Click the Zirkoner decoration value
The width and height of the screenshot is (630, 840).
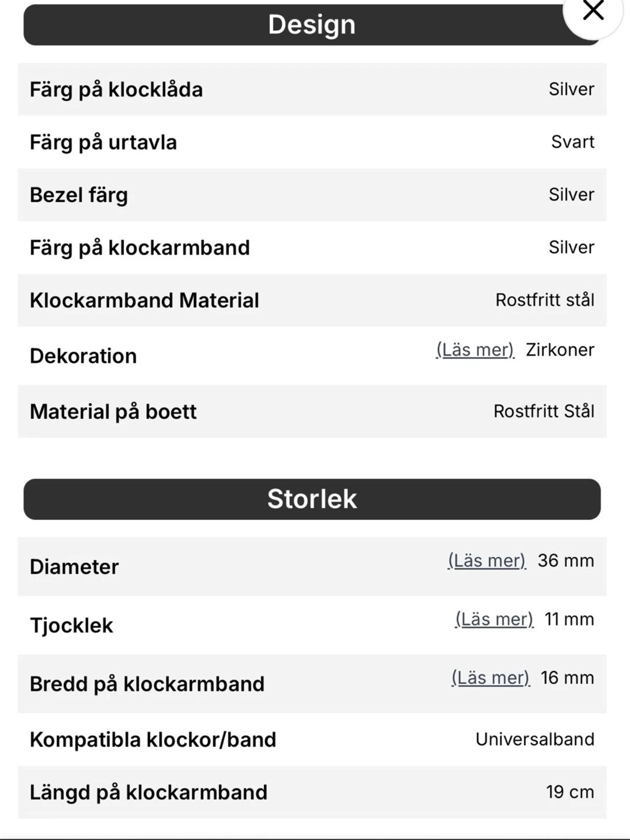point(560,350)
